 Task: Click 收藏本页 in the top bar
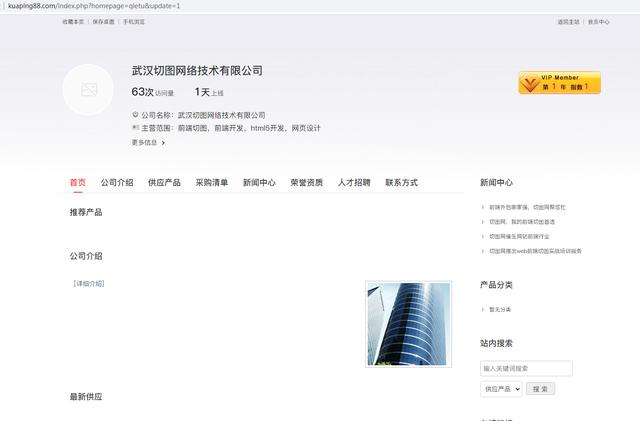click(x=73, y=21)
